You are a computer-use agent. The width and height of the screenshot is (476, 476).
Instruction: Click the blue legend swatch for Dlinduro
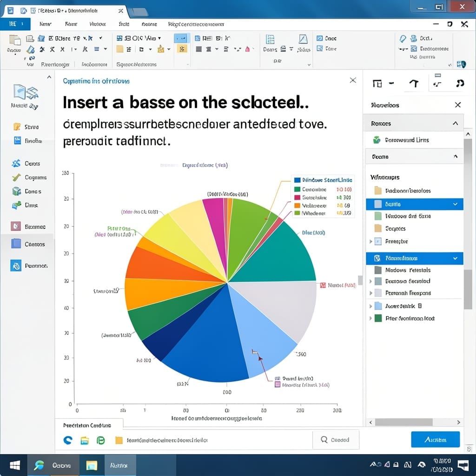point(297,180)
